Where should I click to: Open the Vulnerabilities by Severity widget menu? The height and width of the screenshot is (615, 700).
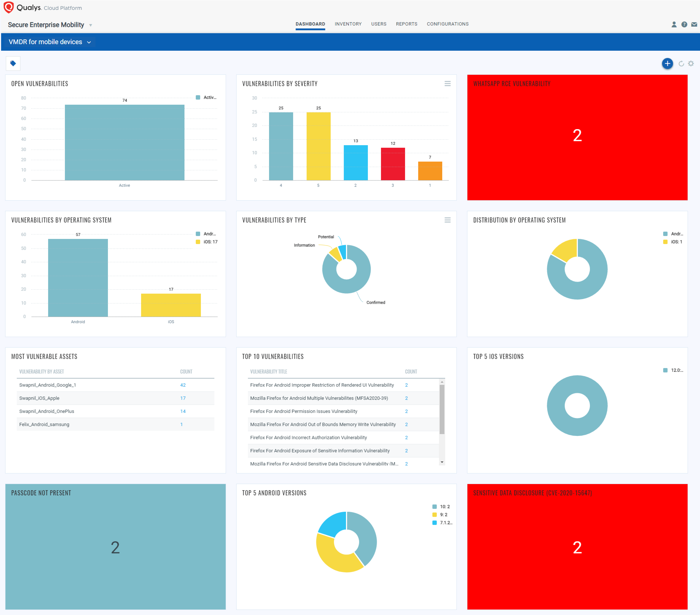pyautogui.click(x=447, y=84)
